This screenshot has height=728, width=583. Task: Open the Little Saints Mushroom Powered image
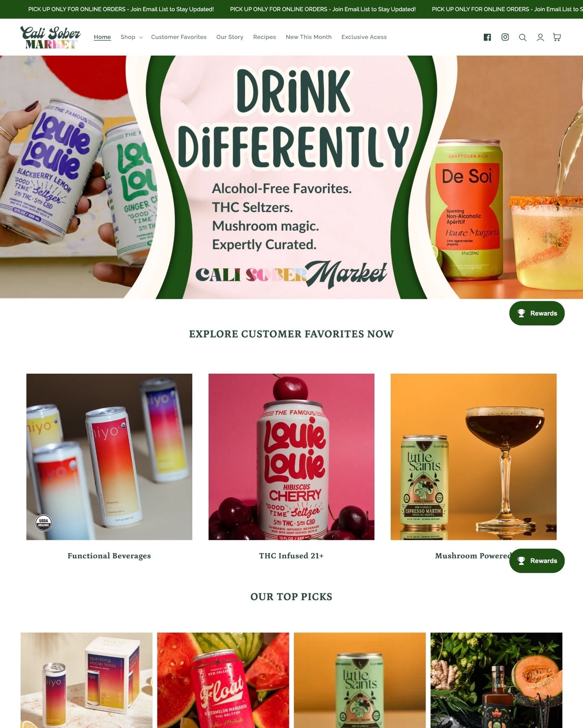tap(474, 457)
